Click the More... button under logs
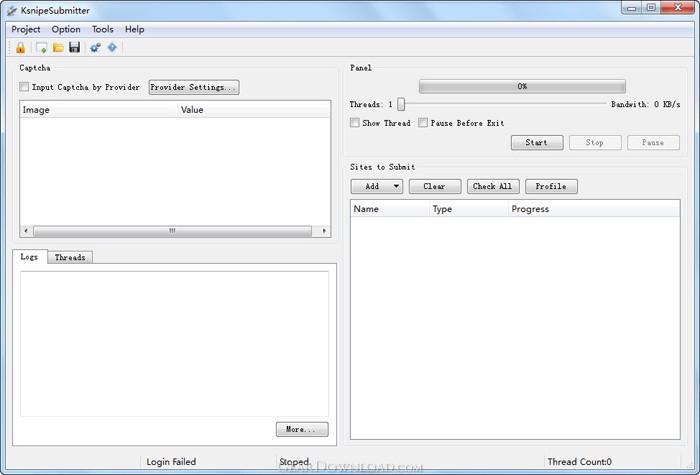Viewport: 700px width, 475px height. (302, 429)
